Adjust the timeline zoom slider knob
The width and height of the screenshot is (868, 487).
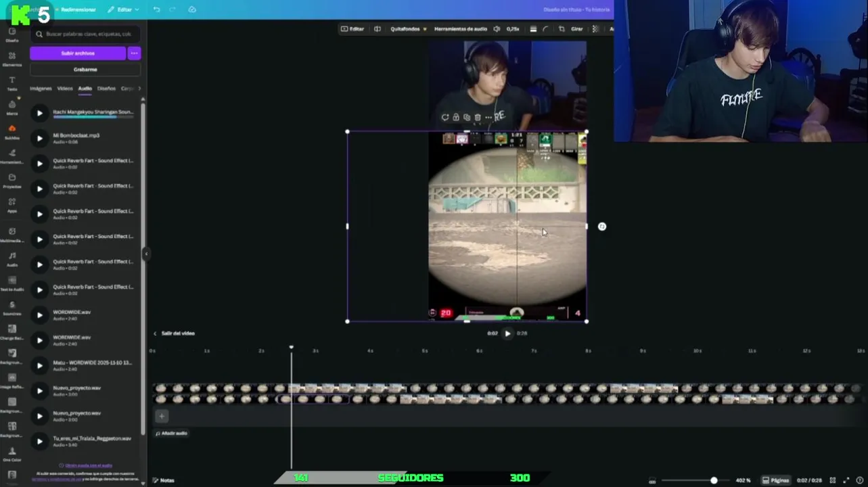[714, 480]
